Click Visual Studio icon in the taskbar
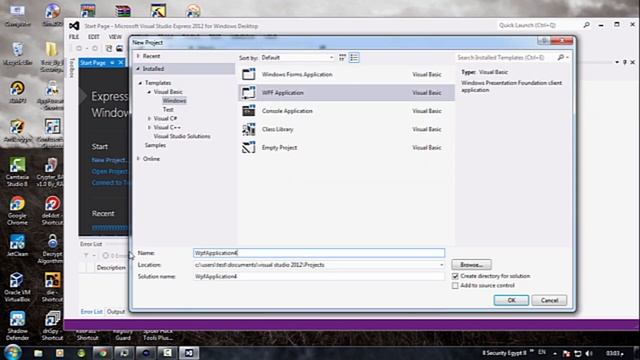The width and height of the screenshot is (640, 360). click(x=189, y=353)
